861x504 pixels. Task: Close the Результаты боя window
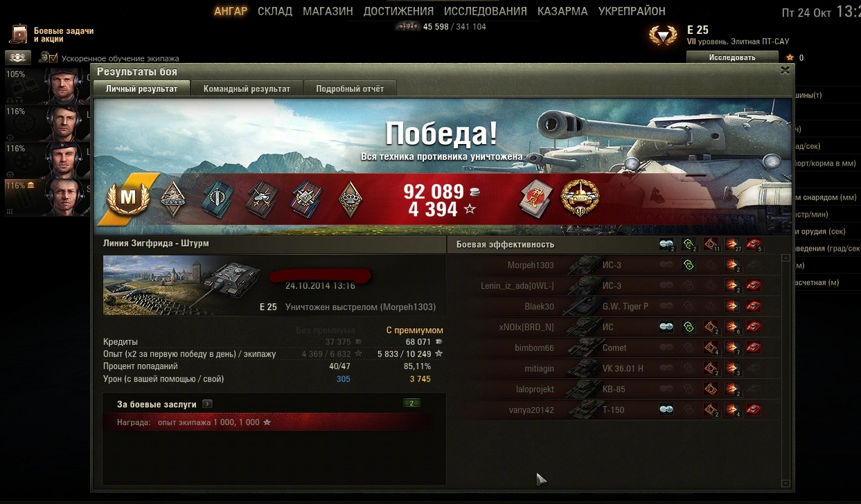coord(785,71)
